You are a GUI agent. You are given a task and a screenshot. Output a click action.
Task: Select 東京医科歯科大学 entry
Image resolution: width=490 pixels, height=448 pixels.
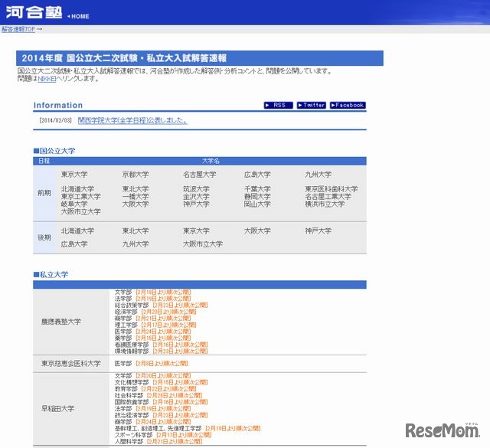point(332,189)
